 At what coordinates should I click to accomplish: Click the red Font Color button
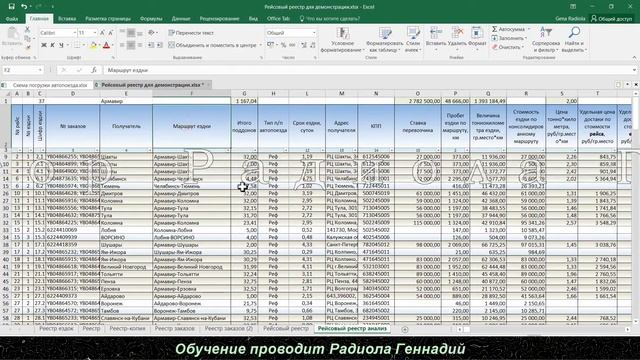pyautogui.click(x=107, y=45)
